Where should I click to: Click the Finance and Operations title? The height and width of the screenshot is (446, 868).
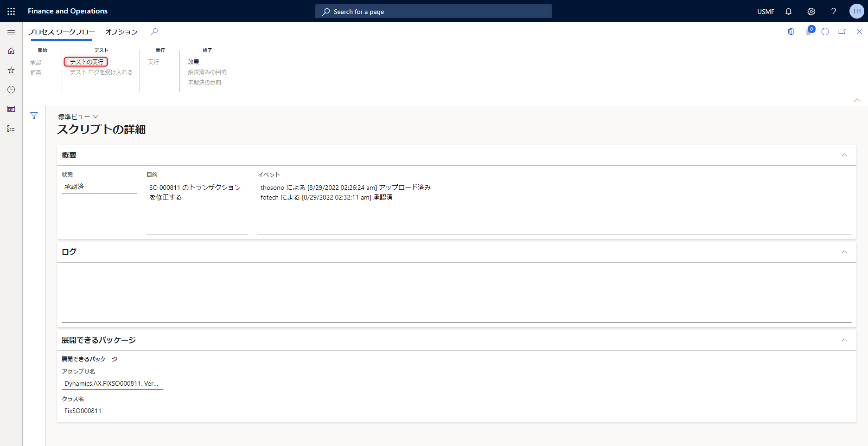[68, 11]
